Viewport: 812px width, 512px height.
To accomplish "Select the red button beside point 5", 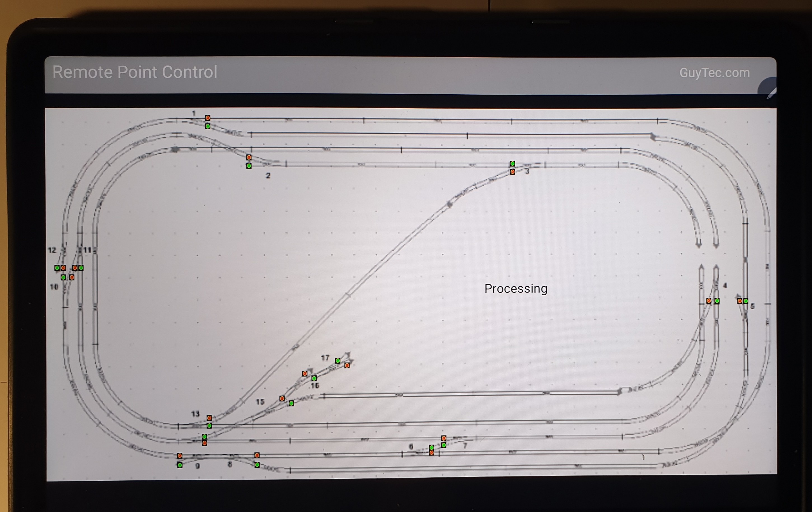I will click(740, 301).
